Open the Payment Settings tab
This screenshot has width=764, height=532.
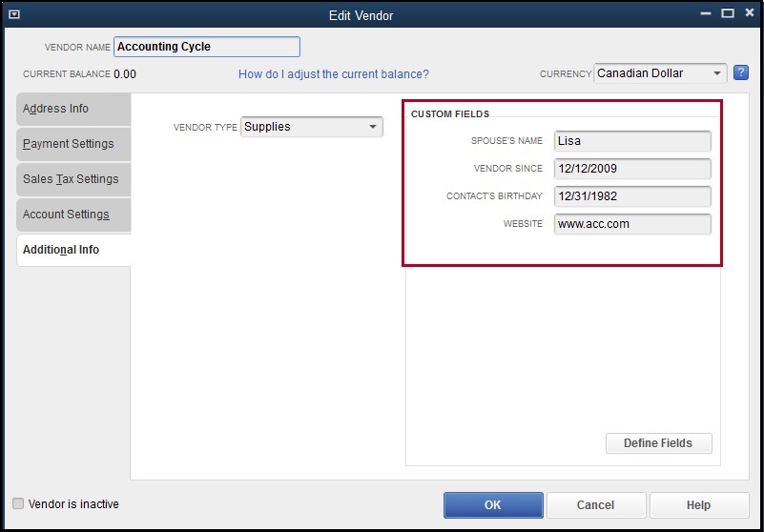(x=73, y=144)
